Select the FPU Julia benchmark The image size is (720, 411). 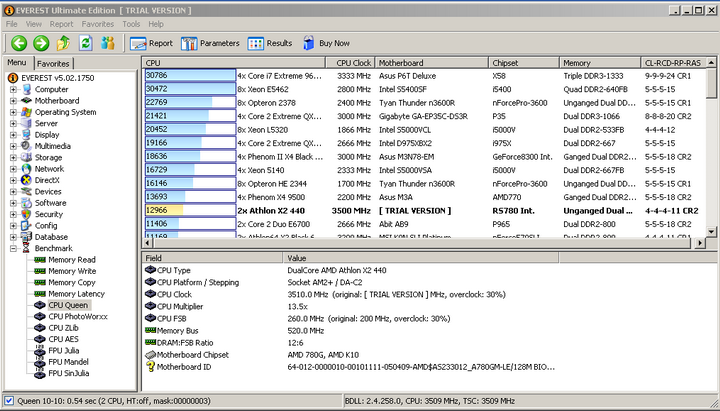coord(63,351)
